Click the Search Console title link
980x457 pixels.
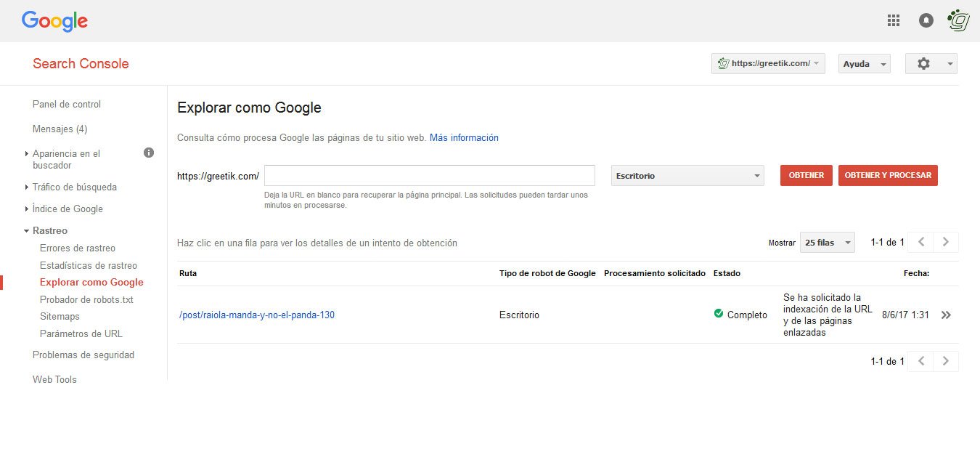click(x=81, y=63)
